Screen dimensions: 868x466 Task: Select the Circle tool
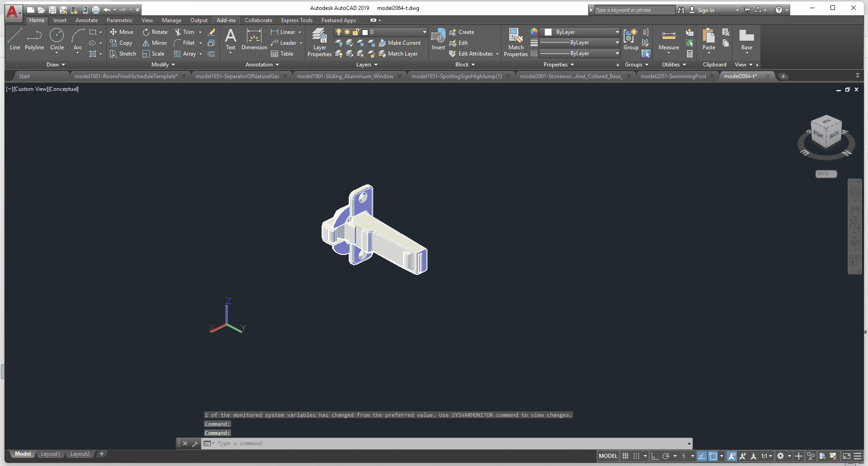click(57, 39)
